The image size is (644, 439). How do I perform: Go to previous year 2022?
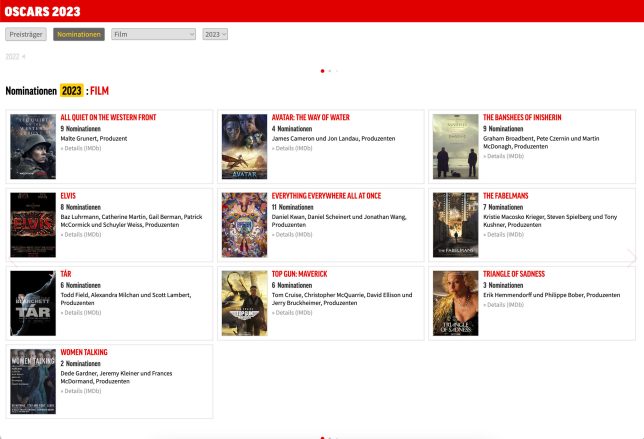coord(15,57)
